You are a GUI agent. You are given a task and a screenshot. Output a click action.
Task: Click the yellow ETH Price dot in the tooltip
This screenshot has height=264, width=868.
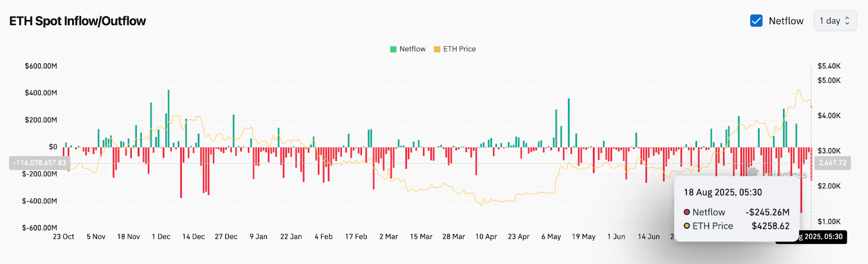tap(687, 226)
